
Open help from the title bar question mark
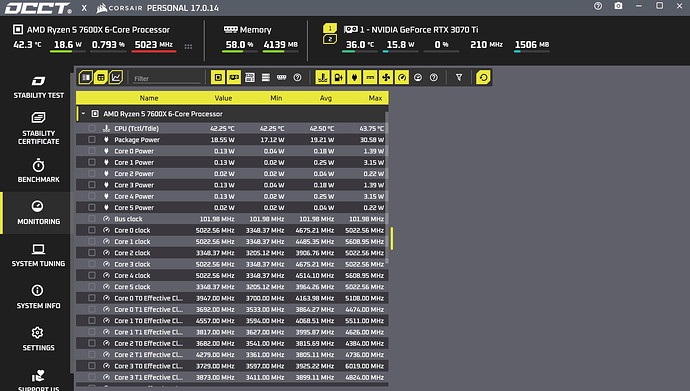tap(598, 6)
